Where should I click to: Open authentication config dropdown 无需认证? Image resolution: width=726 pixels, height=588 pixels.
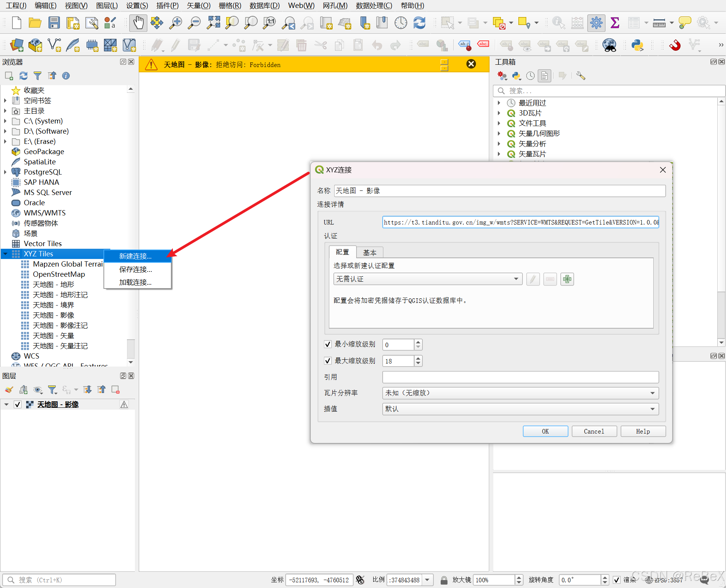tap(427, 279)
